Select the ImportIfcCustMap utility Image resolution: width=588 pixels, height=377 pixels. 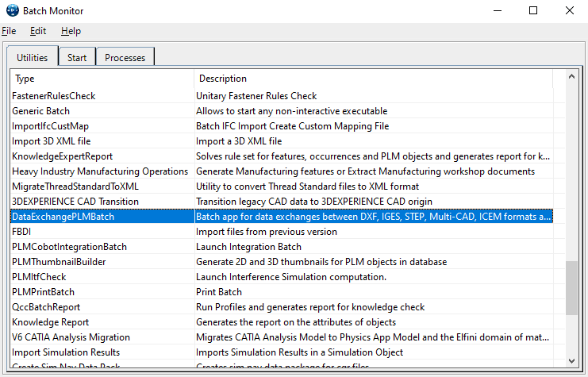(x=281, y=126)
